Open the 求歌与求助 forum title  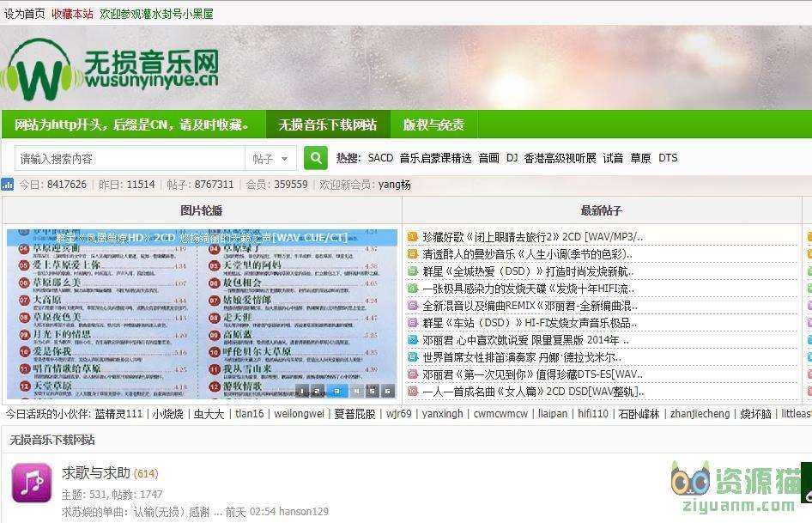[x=96, y=472]
